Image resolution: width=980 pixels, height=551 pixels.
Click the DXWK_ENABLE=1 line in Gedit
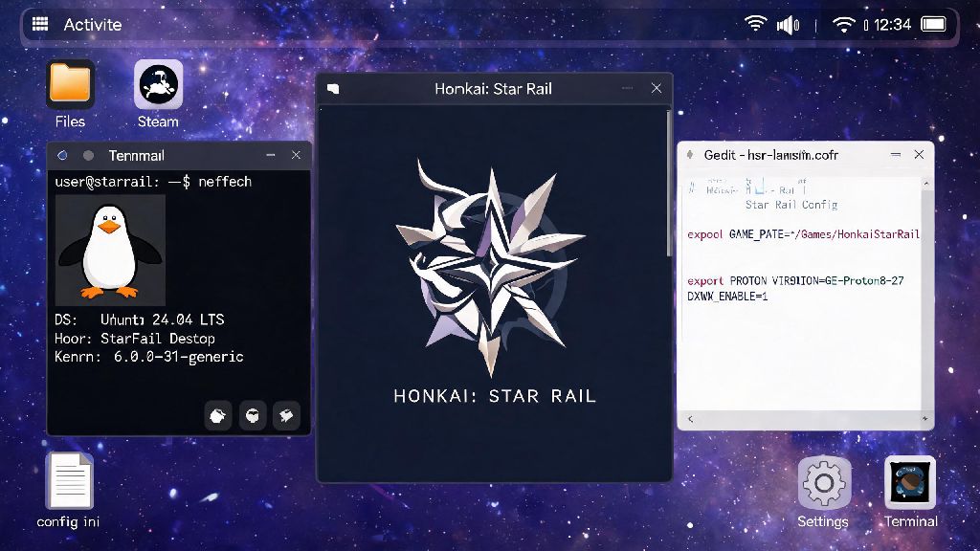pos(727,297)
